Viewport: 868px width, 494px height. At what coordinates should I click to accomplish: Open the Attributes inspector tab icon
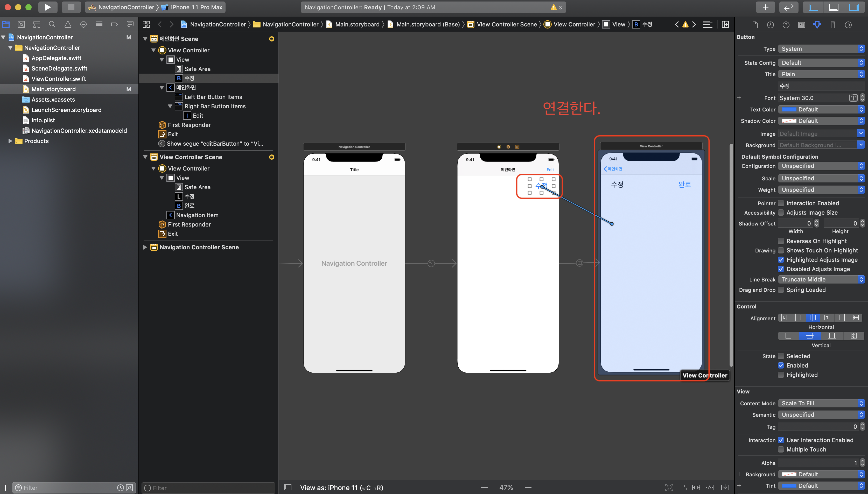[817, 24]
